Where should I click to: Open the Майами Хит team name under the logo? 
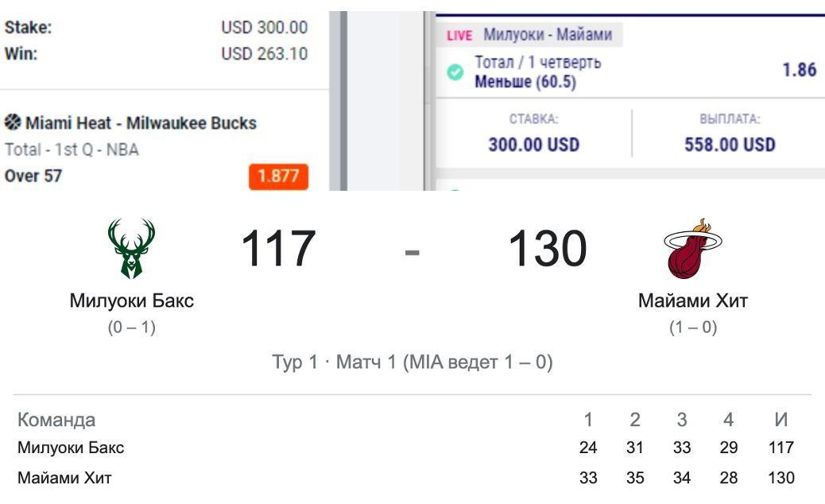pos(693,300)
